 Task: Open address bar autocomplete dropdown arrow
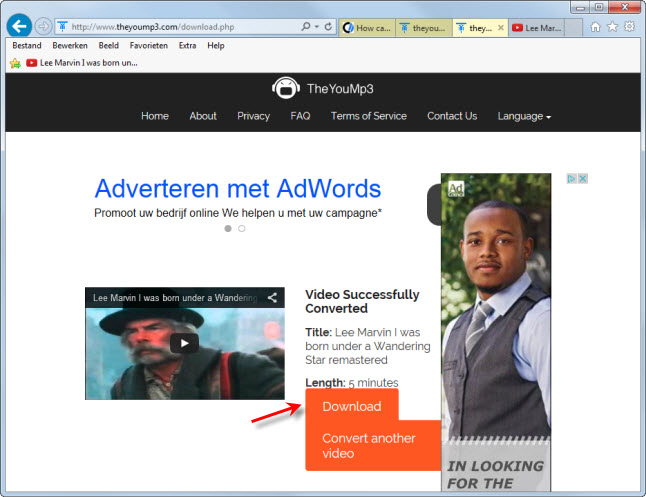pyautogui.click(x=317, y=27)
